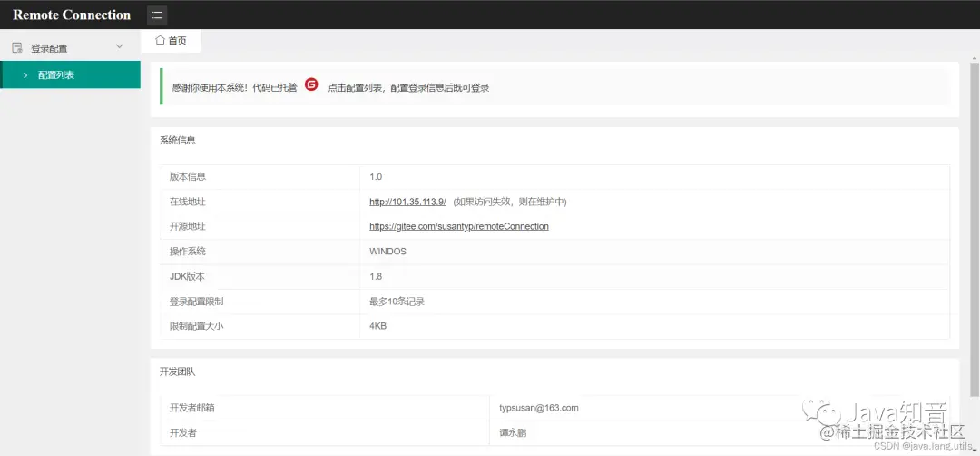This screenshot has width=980, height=456.
Task: Click the 开源地址 label cell
Action: 260,226
